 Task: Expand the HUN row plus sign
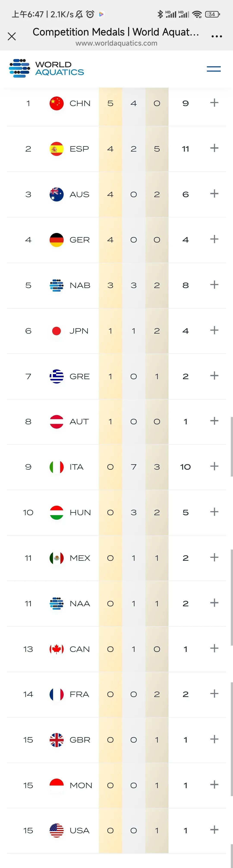(214, 512)
